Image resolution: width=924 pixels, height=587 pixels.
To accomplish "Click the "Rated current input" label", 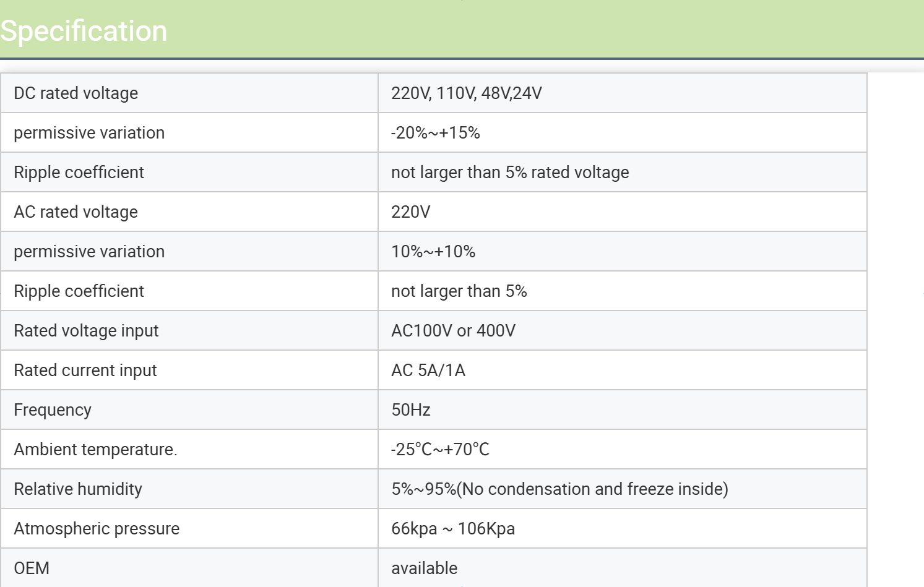I will (85, 371).
